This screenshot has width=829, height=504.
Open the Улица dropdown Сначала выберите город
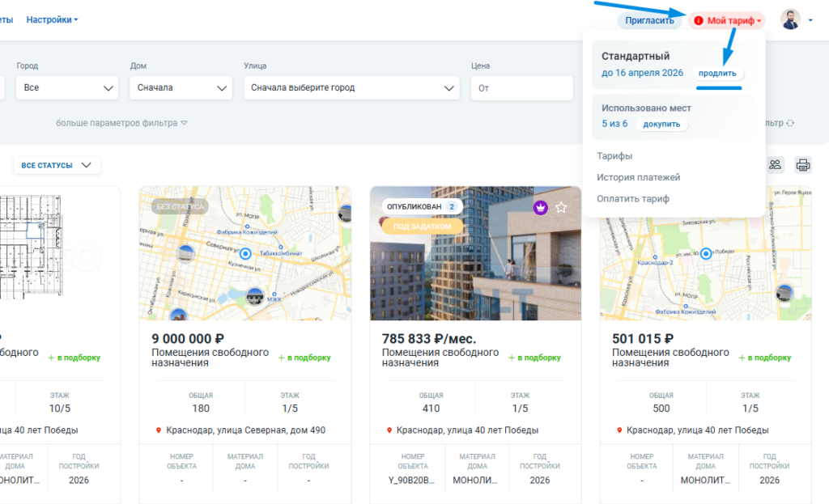(x=351, y=87)
